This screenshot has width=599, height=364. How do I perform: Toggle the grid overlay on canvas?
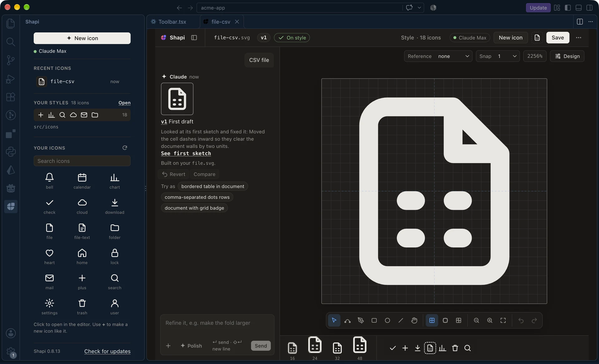coord(432,320)
